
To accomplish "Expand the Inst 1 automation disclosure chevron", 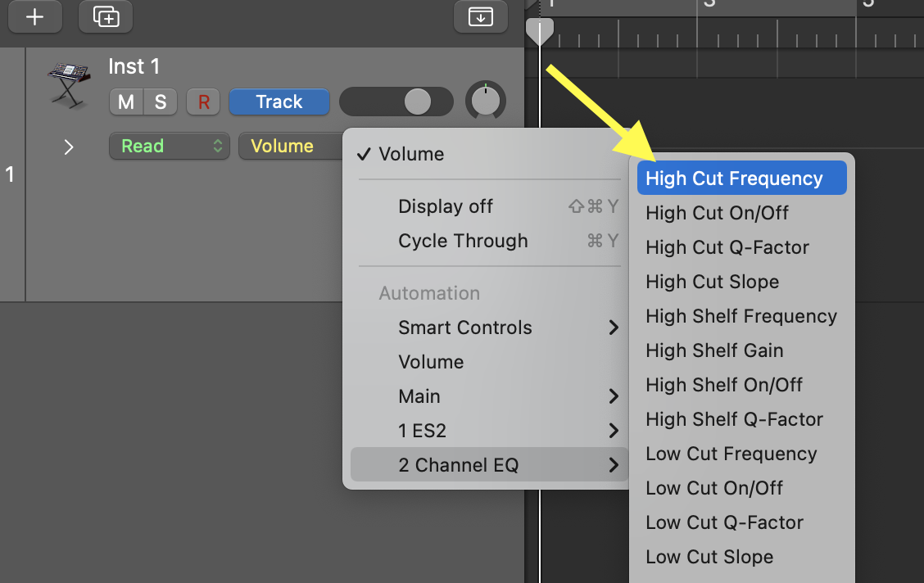I will pyautogui.click(x=69, y=147).
